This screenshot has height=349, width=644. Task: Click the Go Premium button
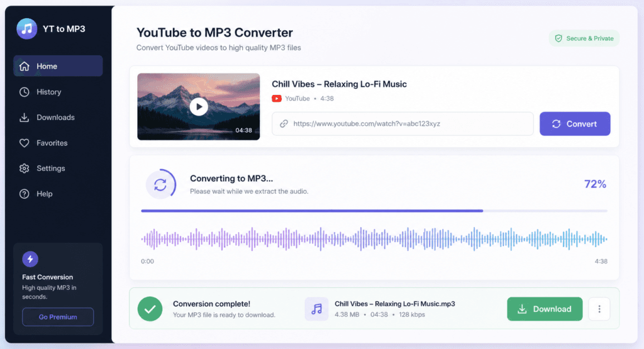tap(58, 317)
